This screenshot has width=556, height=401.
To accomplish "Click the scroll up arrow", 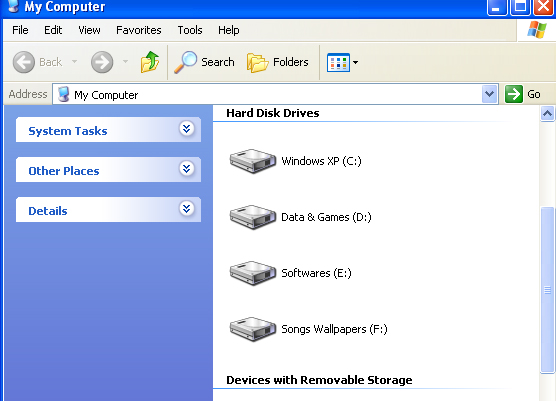I will (x=547, y=114).
